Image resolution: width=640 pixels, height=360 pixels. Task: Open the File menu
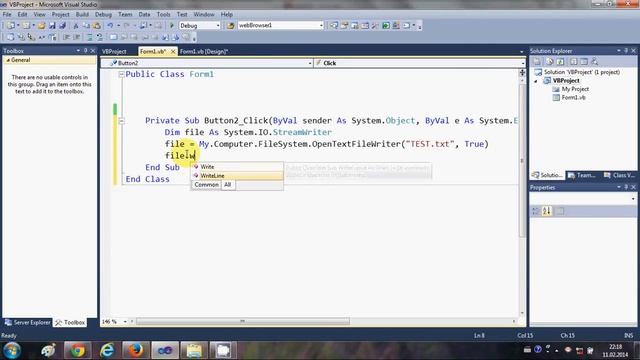coord(7,14)
